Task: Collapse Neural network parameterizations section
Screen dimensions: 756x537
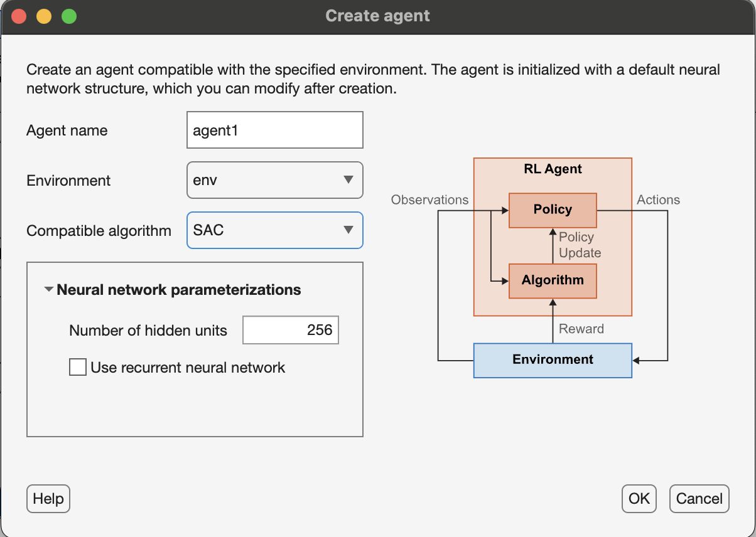Action: click(x=49, y=290)
